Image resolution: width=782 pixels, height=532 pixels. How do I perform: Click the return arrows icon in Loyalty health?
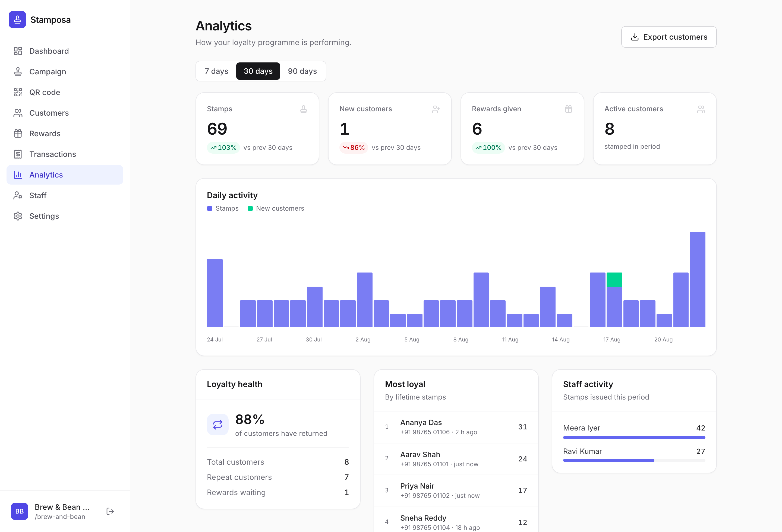tap(218, 425)
